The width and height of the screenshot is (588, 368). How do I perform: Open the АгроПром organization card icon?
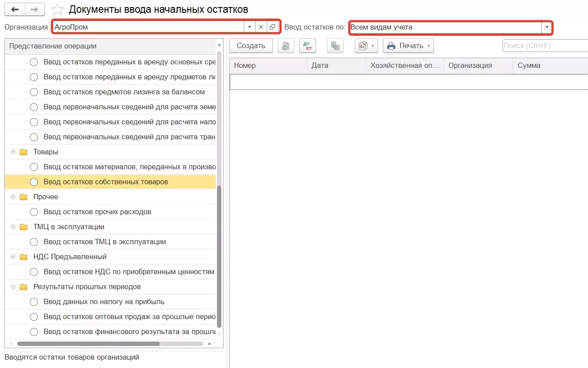(272, 27)
